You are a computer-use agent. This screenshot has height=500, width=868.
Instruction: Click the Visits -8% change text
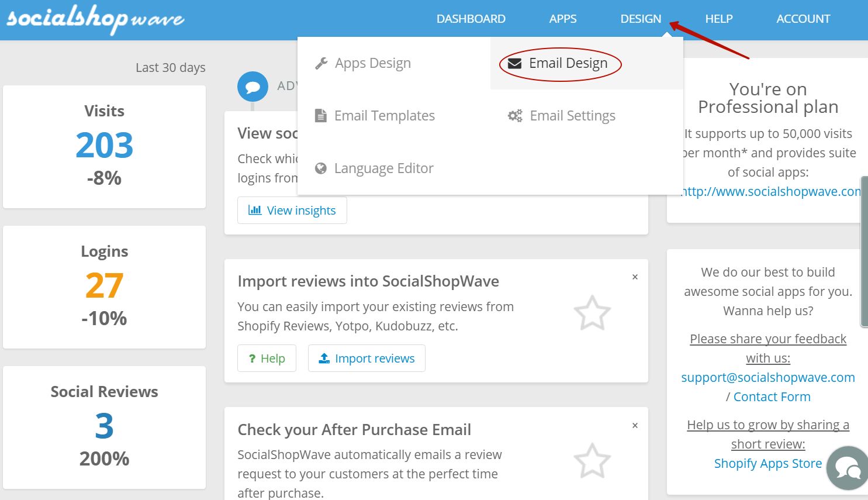coord(104,178)
